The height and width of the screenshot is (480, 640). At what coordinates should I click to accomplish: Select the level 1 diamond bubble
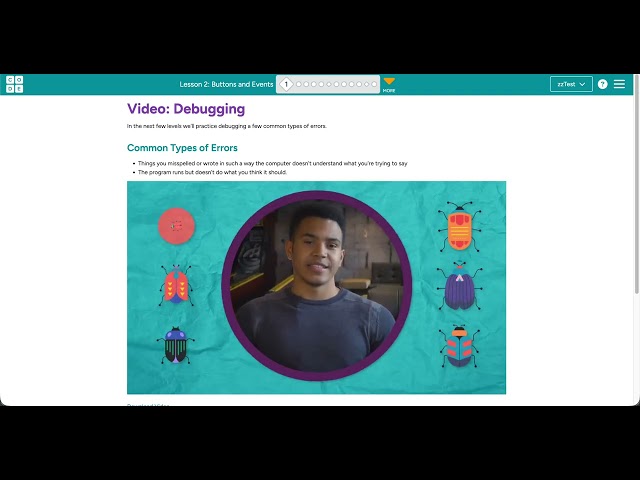286,84
